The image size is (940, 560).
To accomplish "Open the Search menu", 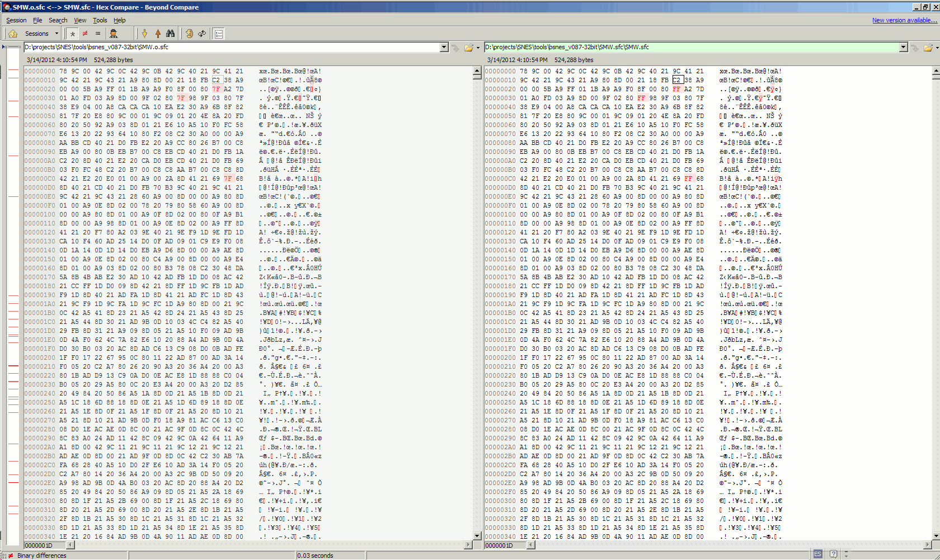I will [58, 20].
